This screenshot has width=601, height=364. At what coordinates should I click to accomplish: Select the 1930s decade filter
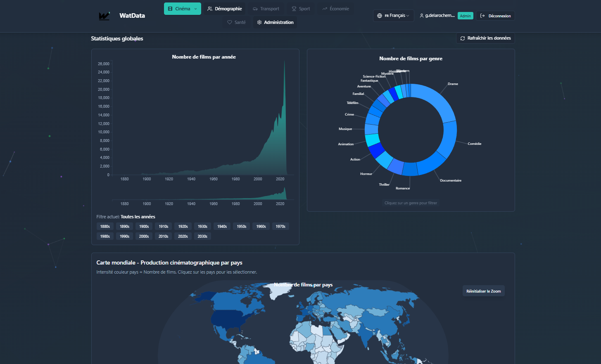coord(202,226)
